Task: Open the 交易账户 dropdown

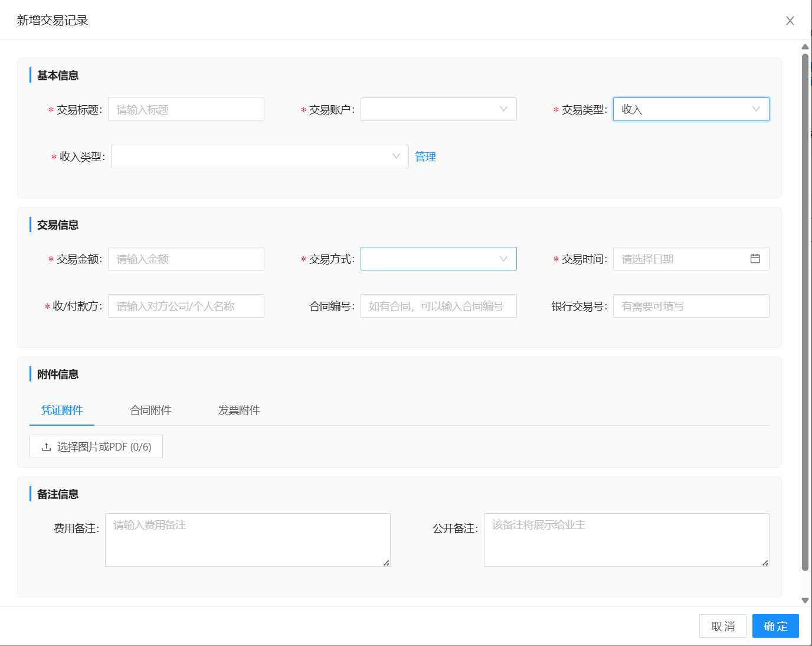Action: pos(438,109)
